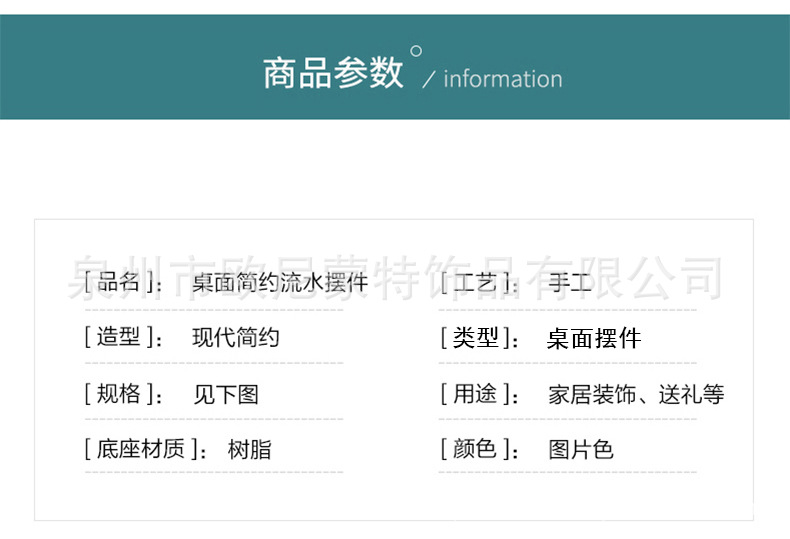Click the 商品参数 header title
The width and height of the screenshot is (790, 539).
point(333,73)
